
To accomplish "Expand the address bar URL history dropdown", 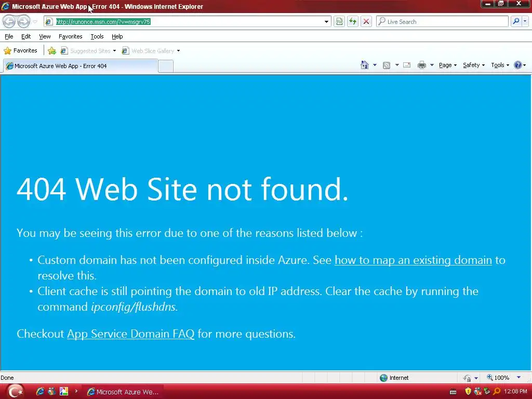I will pos(326,22).
